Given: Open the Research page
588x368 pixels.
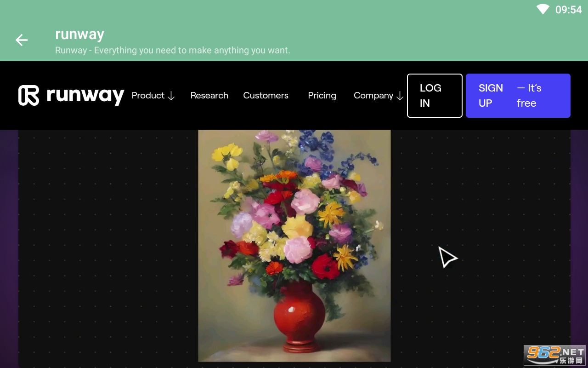Looking at the screenshot, I should point(209,95).
